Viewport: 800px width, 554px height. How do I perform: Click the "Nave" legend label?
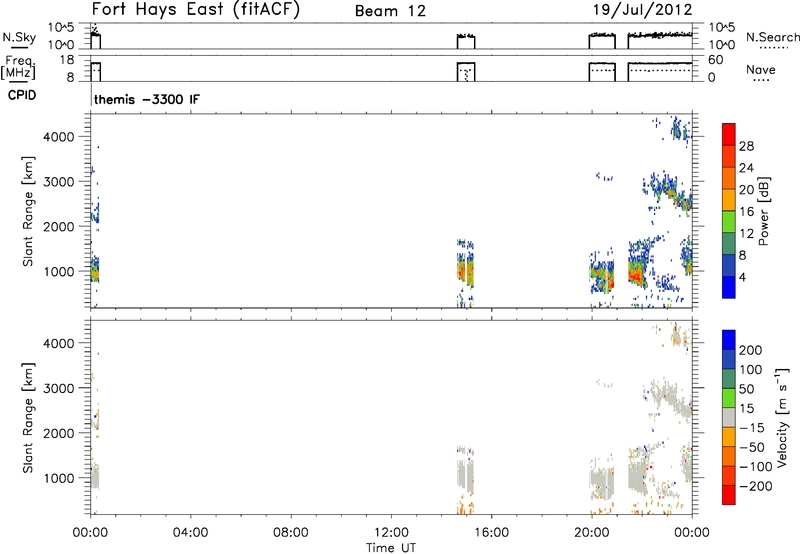(761, 70)
